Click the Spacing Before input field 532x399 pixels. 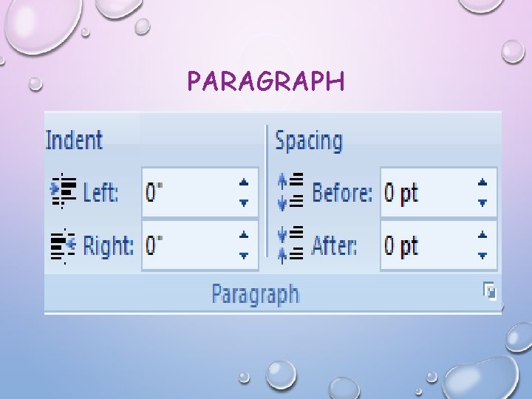(425, 192)
